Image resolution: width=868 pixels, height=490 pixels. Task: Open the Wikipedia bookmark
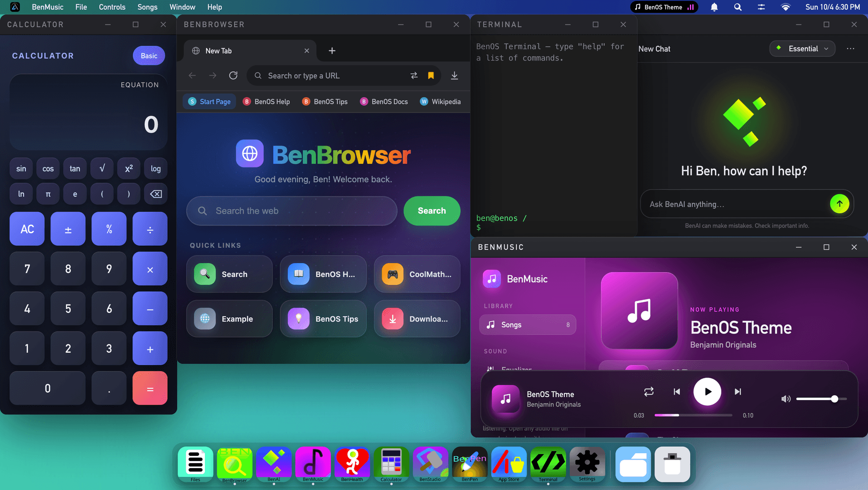[440, 102]
